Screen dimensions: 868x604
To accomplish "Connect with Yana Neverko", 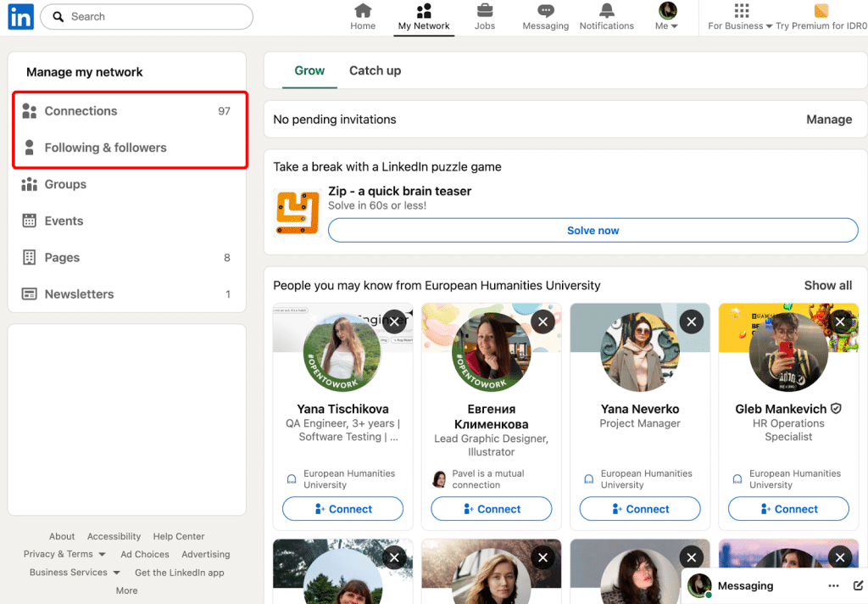I will [640, 508].
